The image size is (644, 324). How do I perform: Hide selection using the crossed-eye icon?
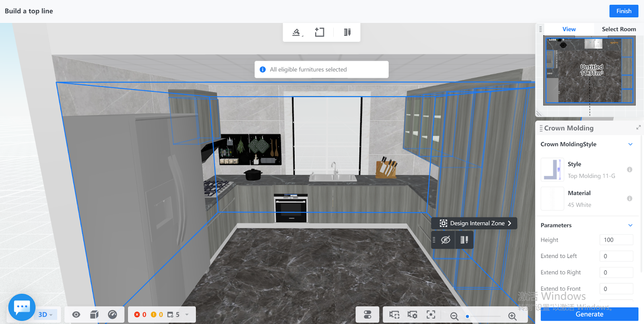coord(446,240)
